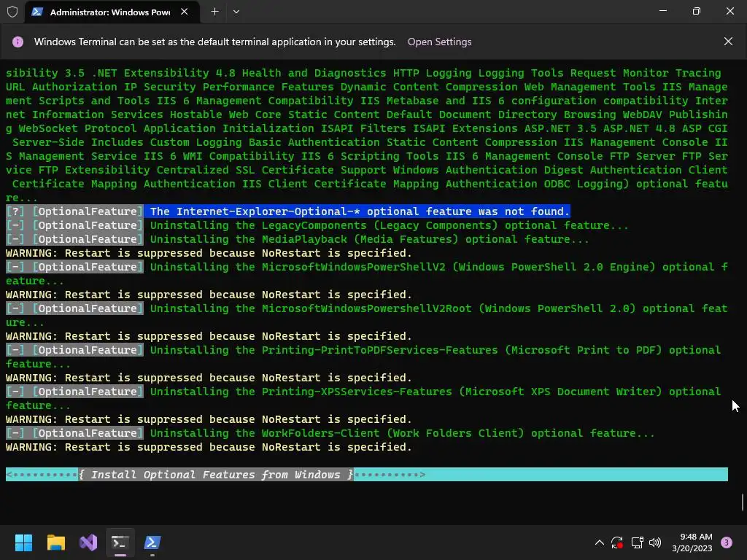The height and width of the screenshot is (560, 747).
Task: Open Windows Update tray icon
Action: (x=617, y=542)
